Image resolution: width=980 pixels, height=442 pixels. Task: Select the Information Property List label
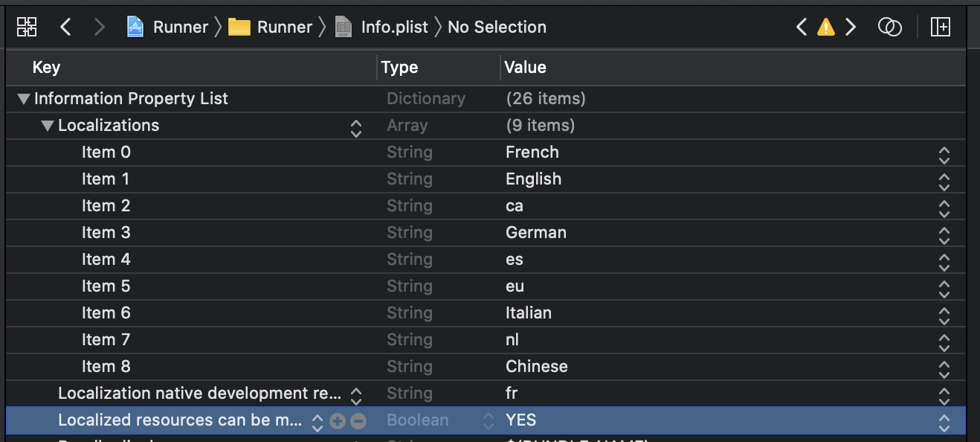pyautogui.click(x=131, y=99)
